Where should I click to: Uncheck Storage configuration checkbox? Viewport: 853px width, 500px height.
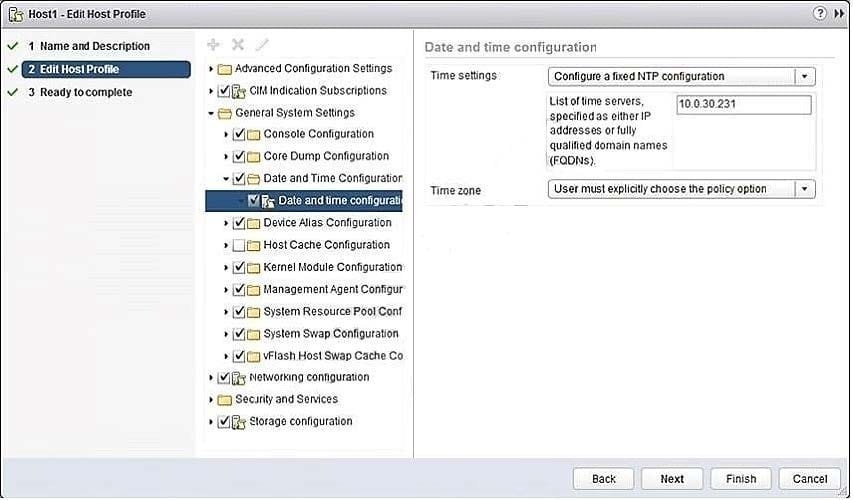tap(224, 422)
